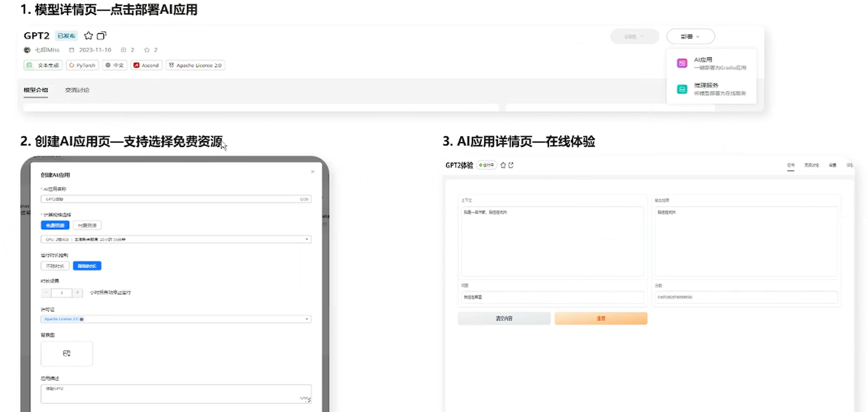Increase the duration hours with the plus button
Viewport: 868px width, 412px height.
[77, 293]
